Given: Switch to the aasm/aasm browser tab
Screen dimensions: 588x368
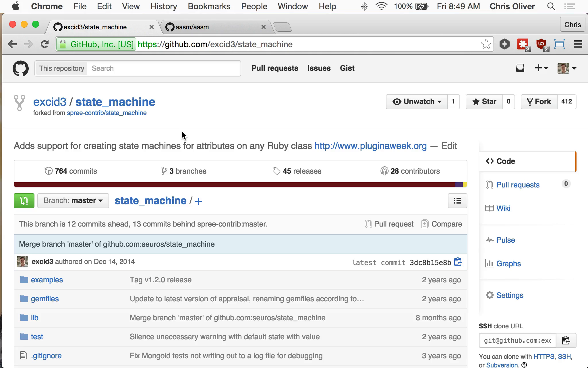Looking at the screenshot, I should click(x=215, y=27).
